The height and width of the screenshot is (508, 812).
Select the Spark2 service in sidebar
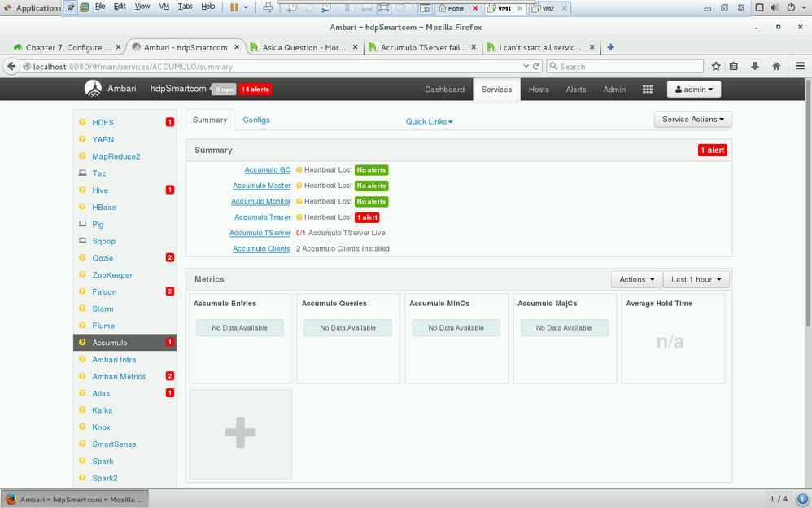[105, 478]
